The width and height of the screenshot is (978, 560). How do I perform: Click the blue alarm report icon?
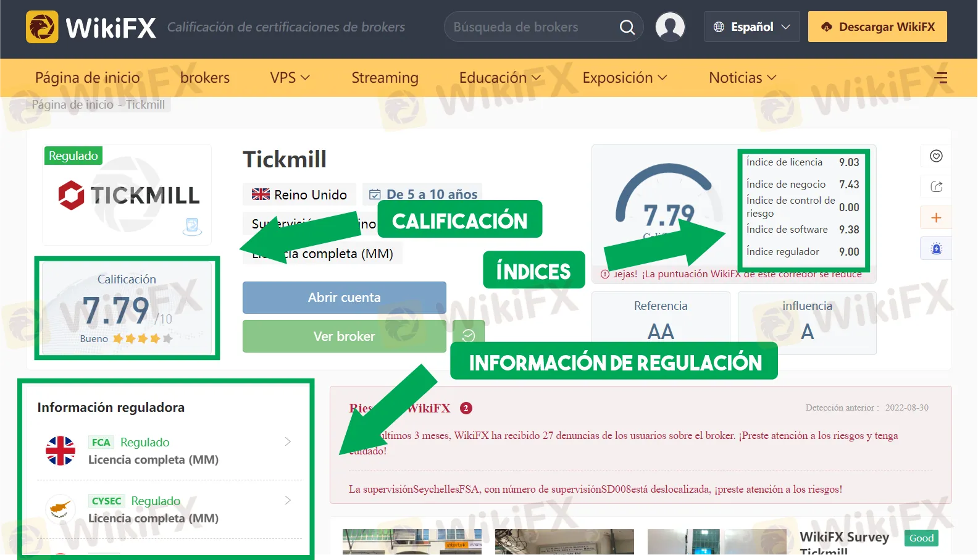click(936, 249)
